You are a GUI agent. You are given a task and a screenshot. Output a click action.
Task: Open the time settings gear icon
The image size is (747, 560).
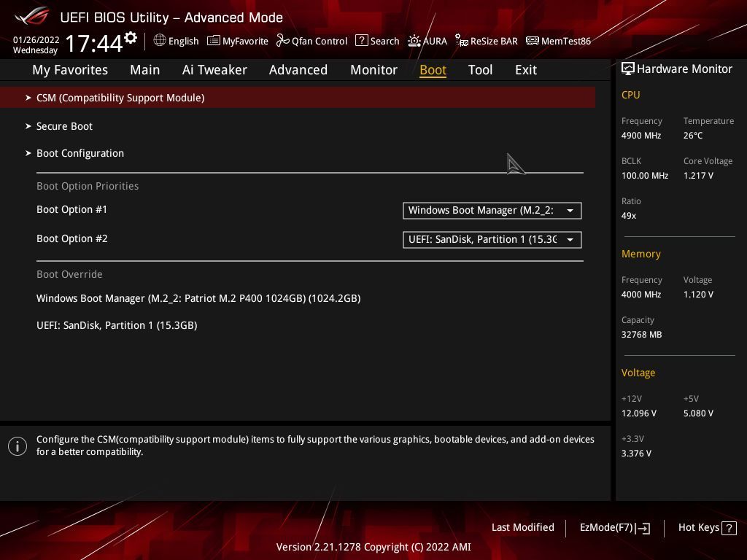131,38
